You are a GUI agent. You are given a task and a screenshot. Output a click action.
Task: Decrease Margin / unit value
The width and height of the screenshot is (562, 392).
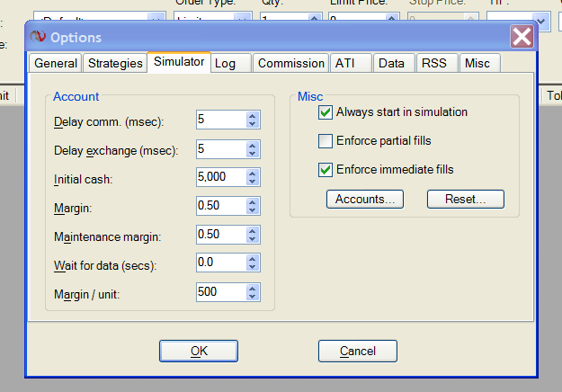253,296
